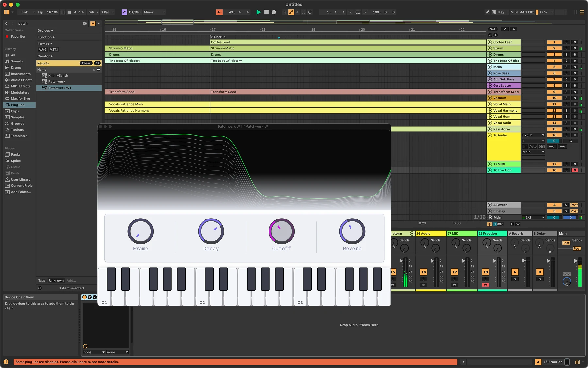
Task: Toggle the Follow playback icon
Action: (x=219, y=12)
